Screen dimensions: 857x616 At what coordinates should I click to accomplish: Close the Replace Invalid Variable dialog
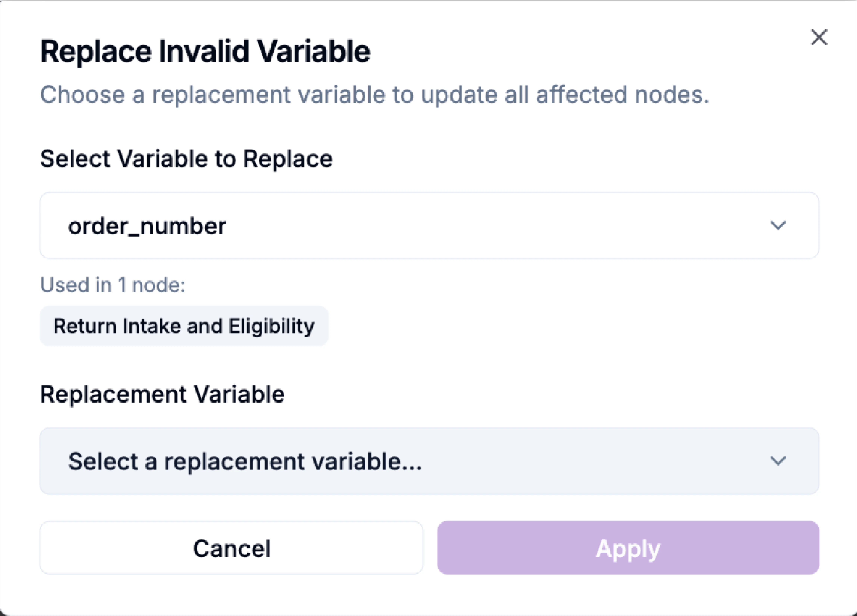(x=819, y=37)
